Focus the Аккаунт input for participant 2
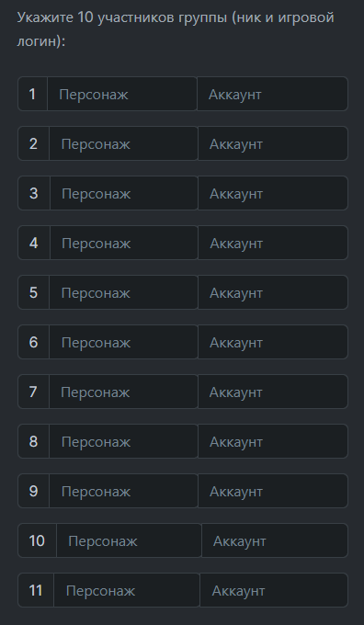The height and width of the screenshot is (625, 364). 273,143
